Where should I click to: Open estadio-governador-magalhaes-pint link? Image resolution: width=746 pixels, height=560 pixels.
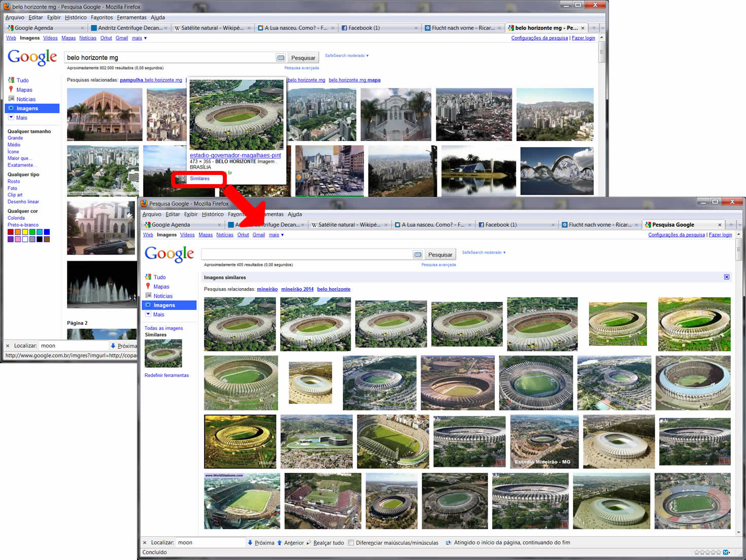point(235,155)
